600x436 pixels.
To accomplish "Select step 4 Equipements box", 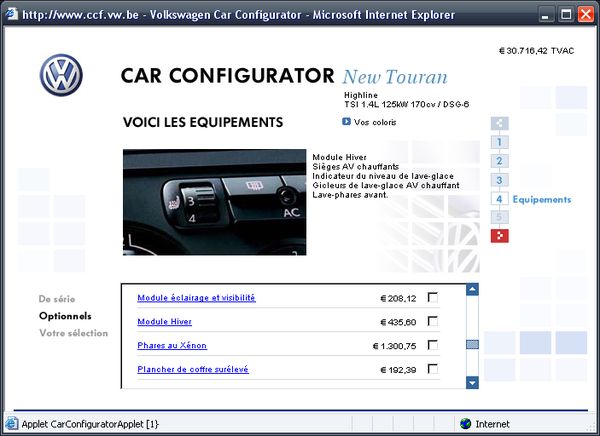I will click(x=500, y=199).
